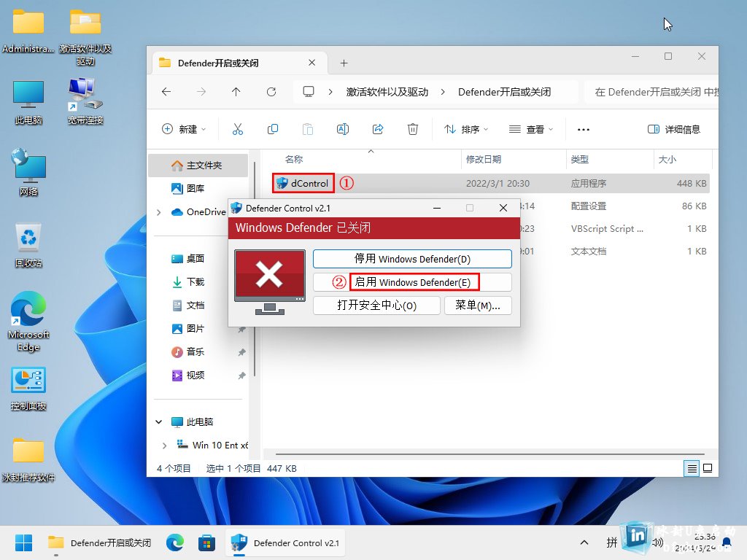747x560 pixels.
Task: Select 主文件夹 in navigation pane
Action: pos(197,166)
